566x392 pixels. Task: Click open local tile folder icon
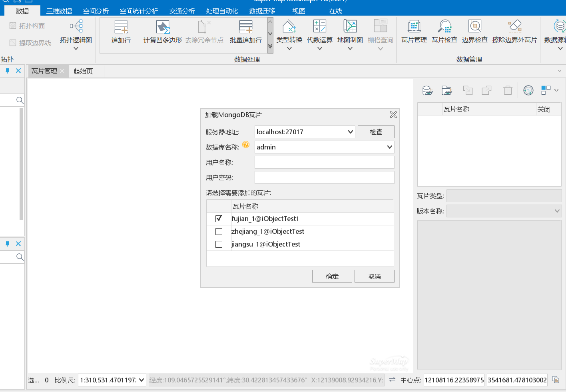447,91
